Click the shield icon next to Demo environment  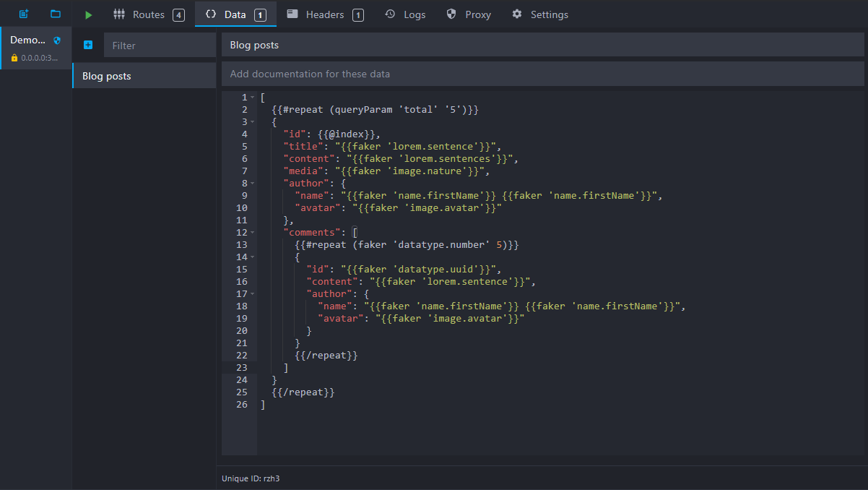click(x=57, y=40)
